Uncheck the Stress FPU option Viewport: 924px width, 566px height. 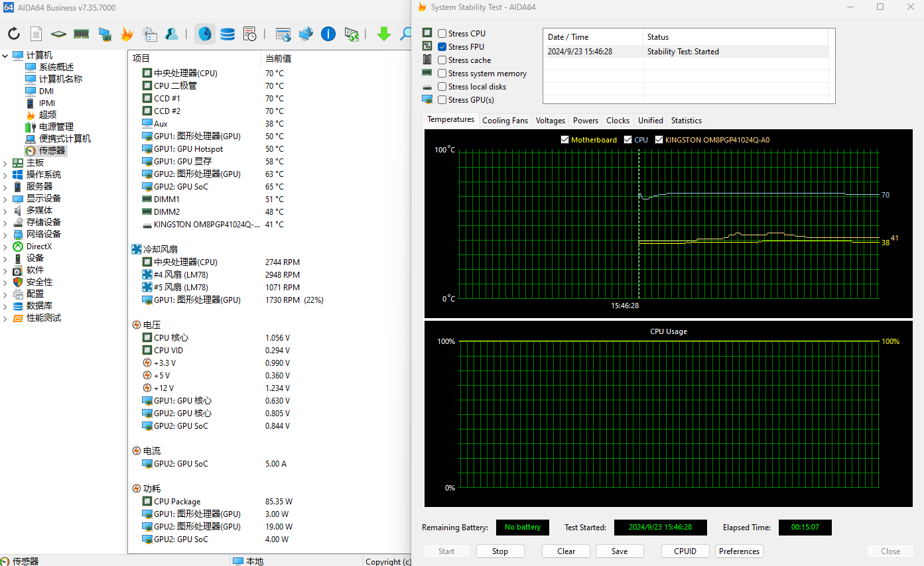pos(442,47)
